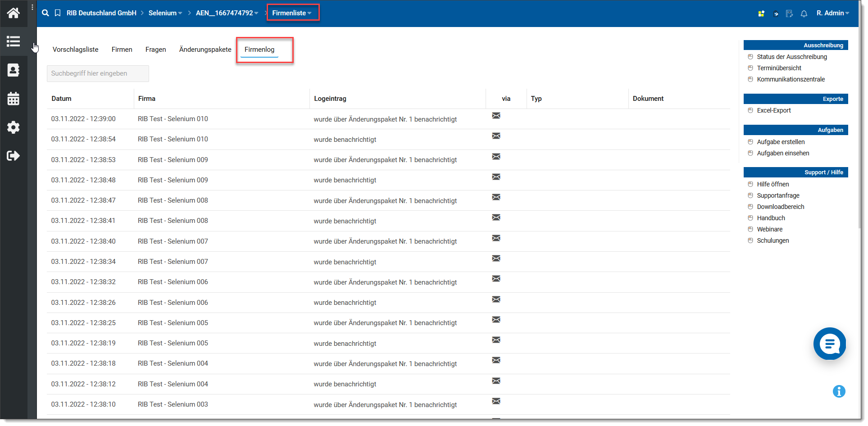Viewport: 868px width, 426px height.
Task: Click RIB Deutschland GmbH breadcrumb
Action: pos(101,13)
